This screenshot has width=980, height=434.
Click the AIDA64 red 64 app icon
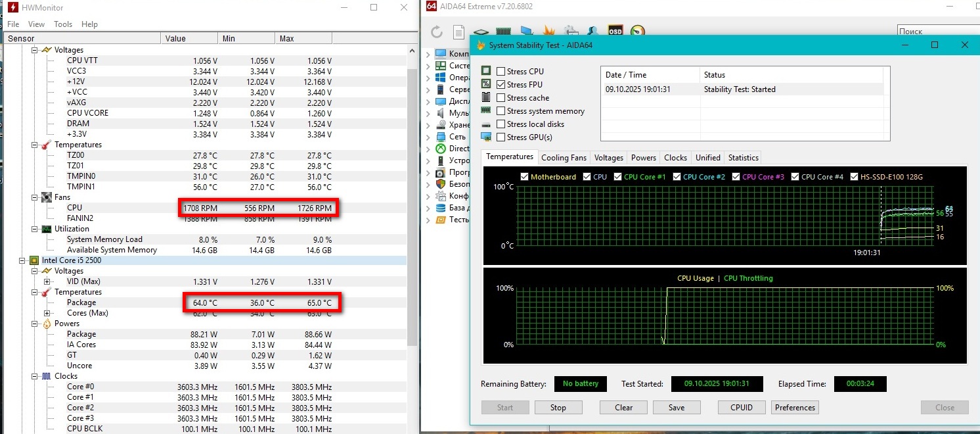click(x=431, y=6)
